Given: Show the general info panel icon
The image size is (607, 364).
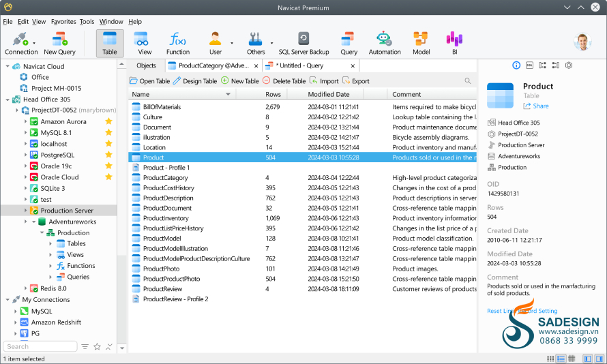Looking at the screenshot, I should coord(516,65).
